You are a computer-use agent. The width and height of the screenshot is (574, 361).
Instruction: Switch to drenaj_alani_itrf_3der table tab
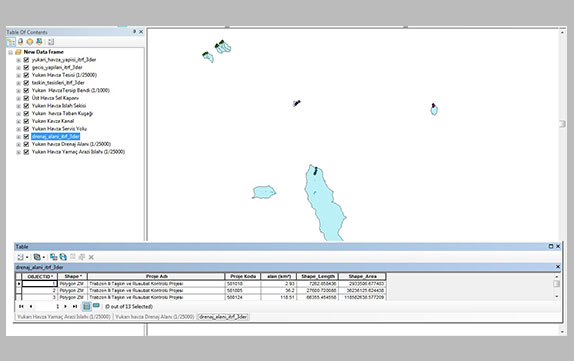(223, 317)
